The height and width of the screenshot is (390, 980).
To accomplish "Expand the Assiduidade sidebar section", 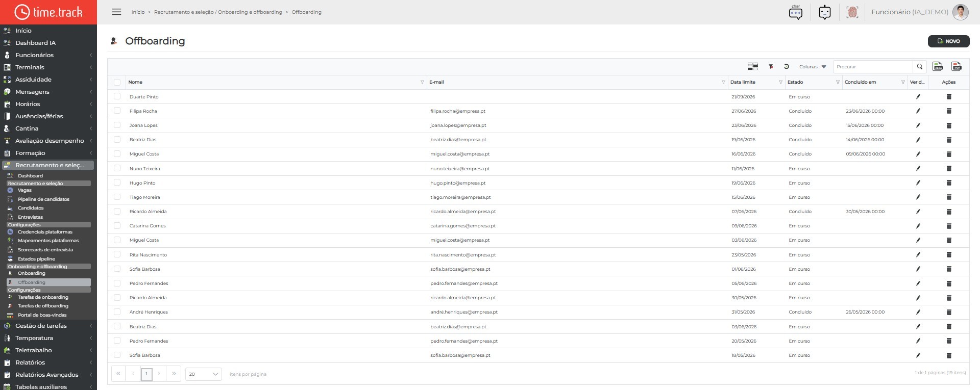I will (x=48, y=80).
